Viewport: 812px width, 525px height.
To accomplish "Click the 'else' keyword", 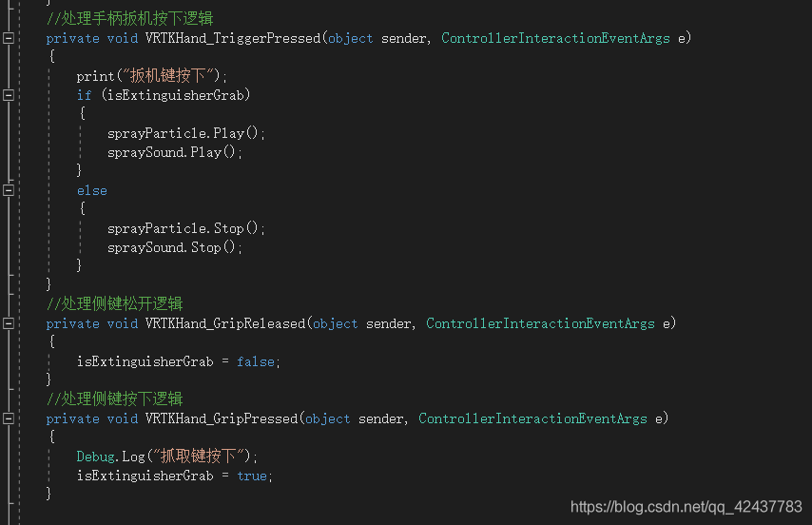I will pyautogui.click(x=92, y=190).
